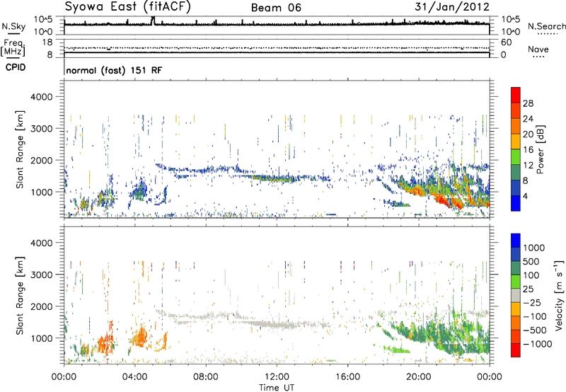The width and height of the screenshot is (566, 392).
Task: Click the "28" tick on power colorbar
Action: point(528,103)
